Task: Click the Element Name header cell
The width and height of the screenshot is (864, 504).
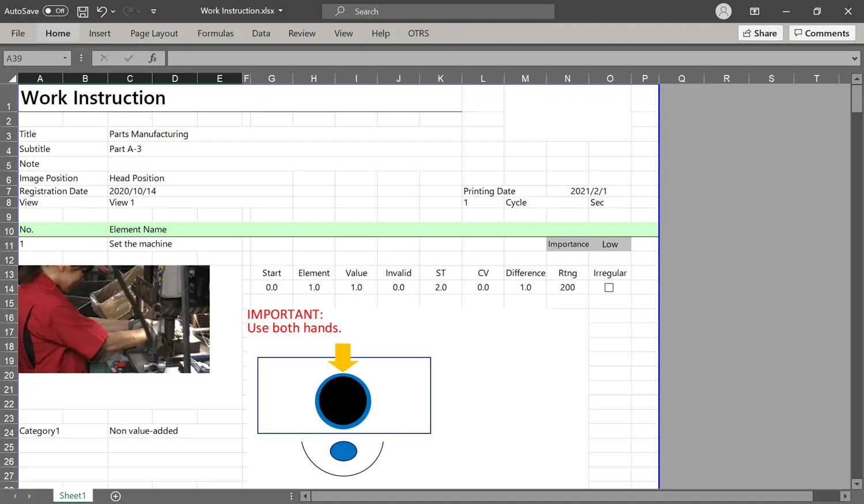Action: (138, 229)
